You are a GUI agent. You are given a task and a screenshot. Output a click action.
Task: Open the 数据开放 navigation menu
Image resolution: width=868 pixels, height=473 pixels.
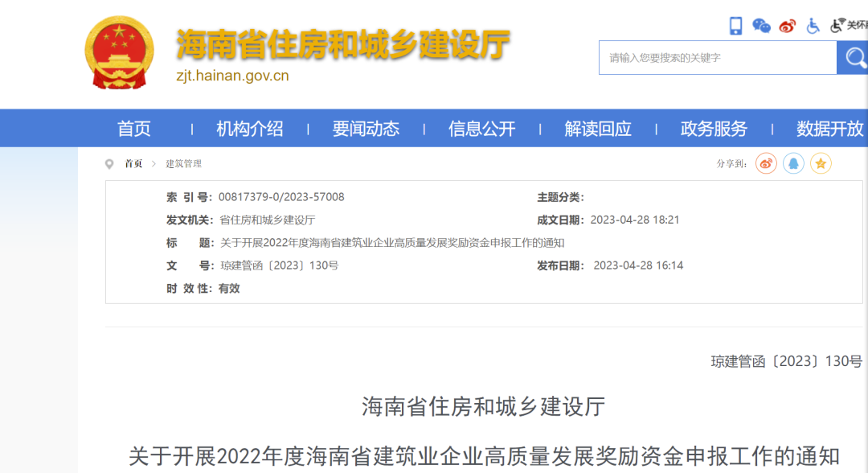tap(829, 128)
